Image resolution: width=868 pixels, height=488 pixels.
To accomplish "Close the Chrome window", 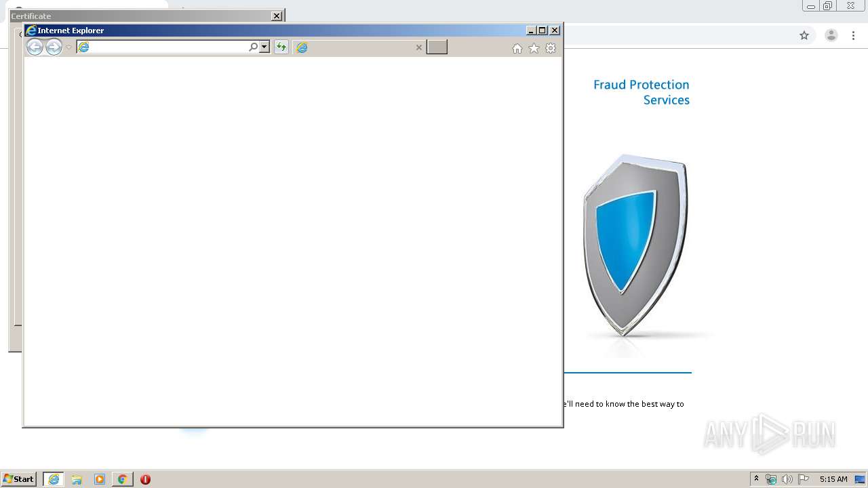I will [x=850, y=6].
